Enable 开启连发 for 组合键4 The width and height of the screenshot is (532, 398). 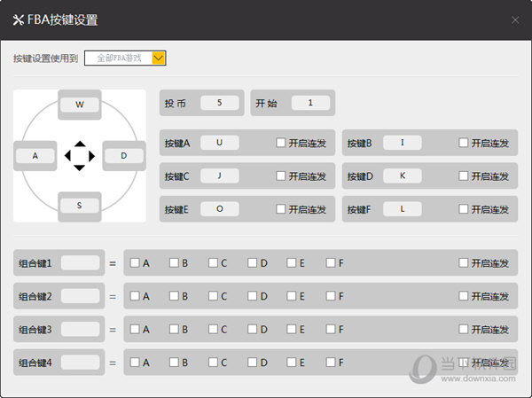click(x=463, y=363)
